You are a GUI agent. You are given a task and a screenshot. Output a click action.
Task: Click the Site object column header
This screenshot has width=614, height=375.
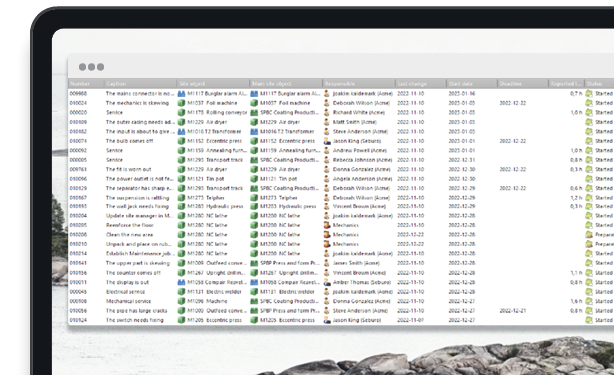pyautogui.click(x=213, y=83)
